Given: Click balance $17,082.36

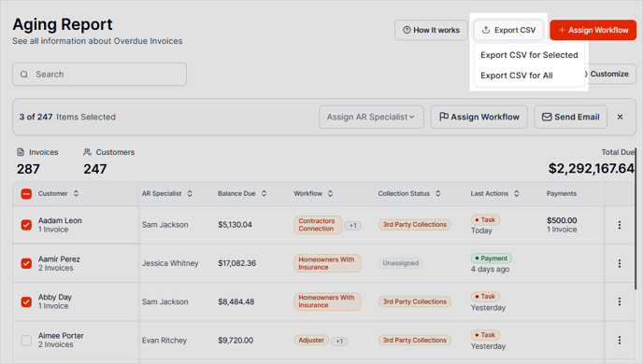Looking at the screenshot, I should pos(237,263).
